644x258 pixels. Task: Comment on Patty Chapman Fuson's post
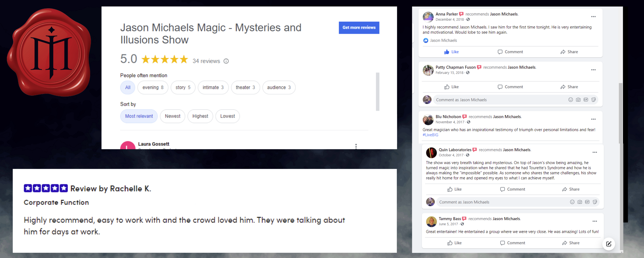(510, 87)
